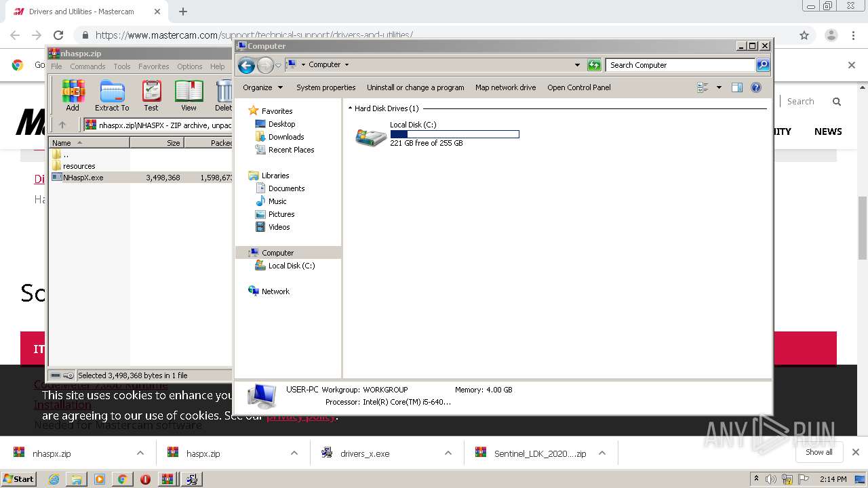Click the NEWS navigation link

(828, 131)
